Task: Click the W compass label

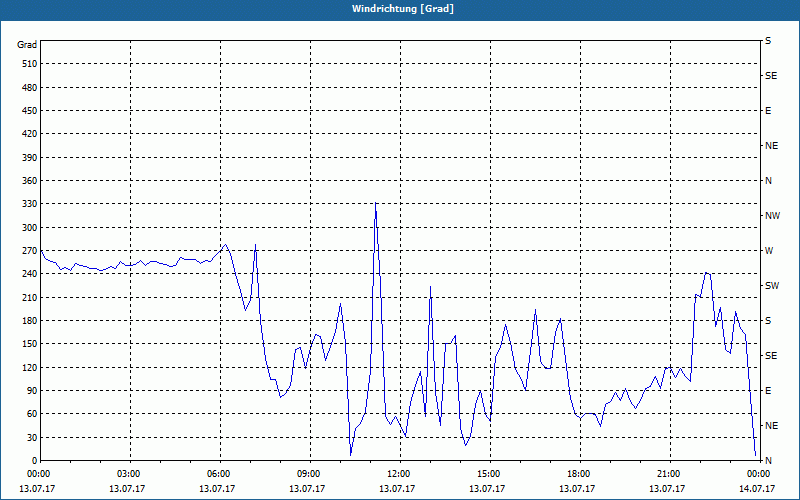Action: [x=769, y=251]
